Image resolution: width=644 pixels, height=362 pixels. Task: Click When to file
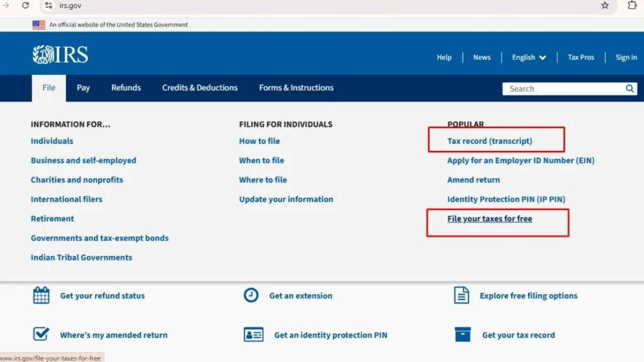click(x=262, y=160)
